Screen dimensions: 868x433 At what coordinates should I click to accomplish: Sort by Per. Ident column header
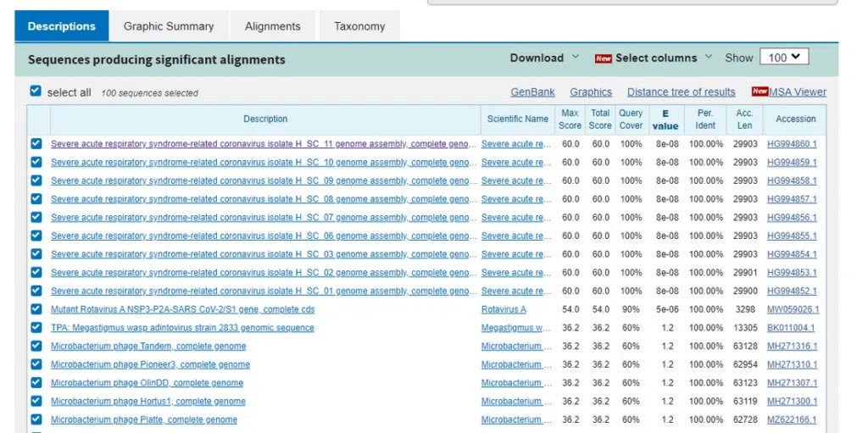[705, 119]
